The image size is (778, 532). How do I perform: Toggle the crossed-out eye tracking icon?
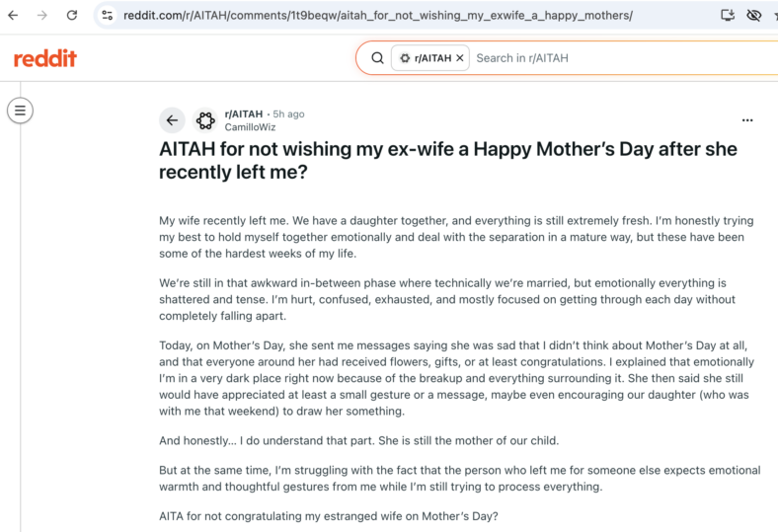coord(753,16)
